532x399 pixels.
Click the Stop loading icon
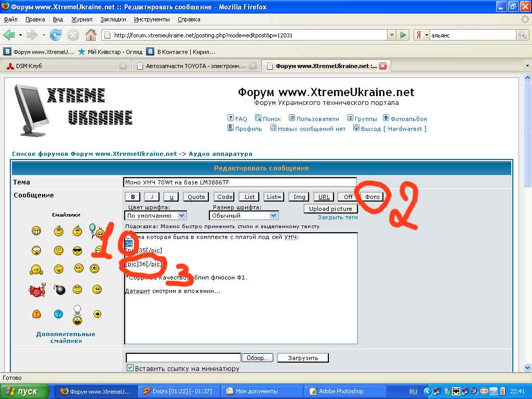tap(73, 35)
